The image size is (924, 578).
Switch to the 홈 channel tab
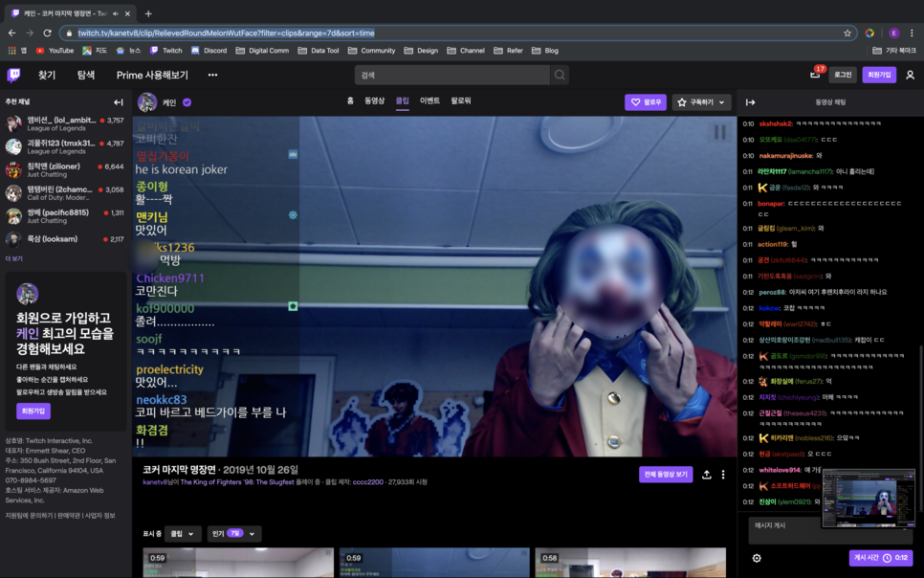[x=350, y=100]
